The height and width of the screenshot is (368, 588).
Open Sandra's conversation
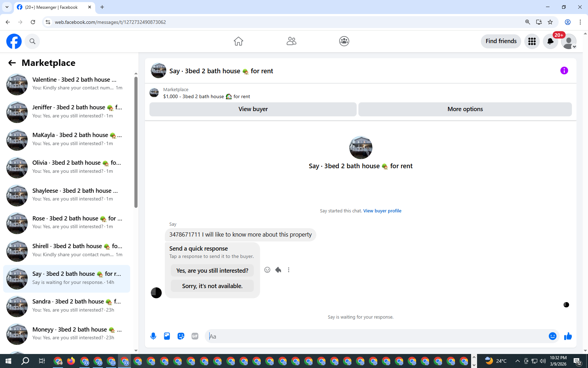66,306
